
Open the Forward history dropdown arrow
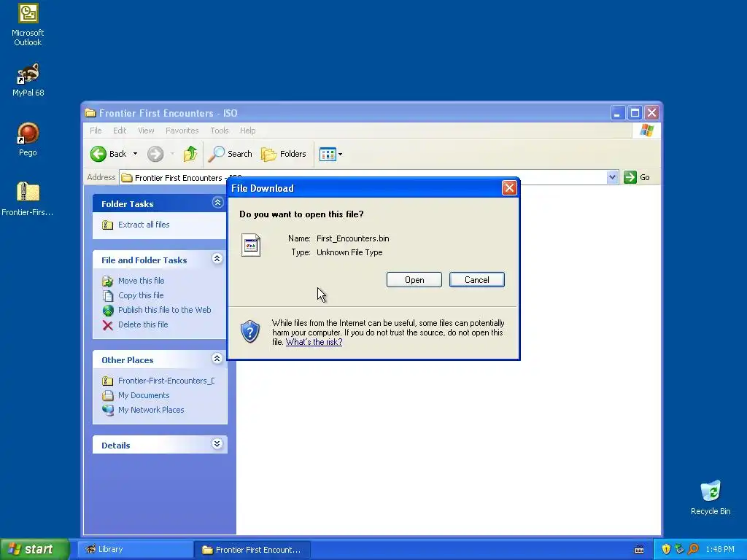[172, 154]
